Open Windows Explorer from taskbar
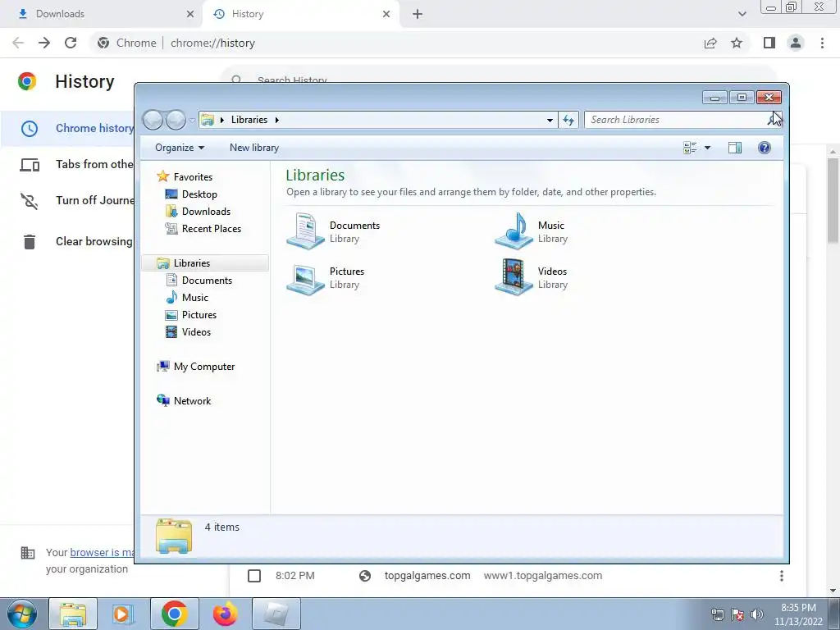 [73, 614]
